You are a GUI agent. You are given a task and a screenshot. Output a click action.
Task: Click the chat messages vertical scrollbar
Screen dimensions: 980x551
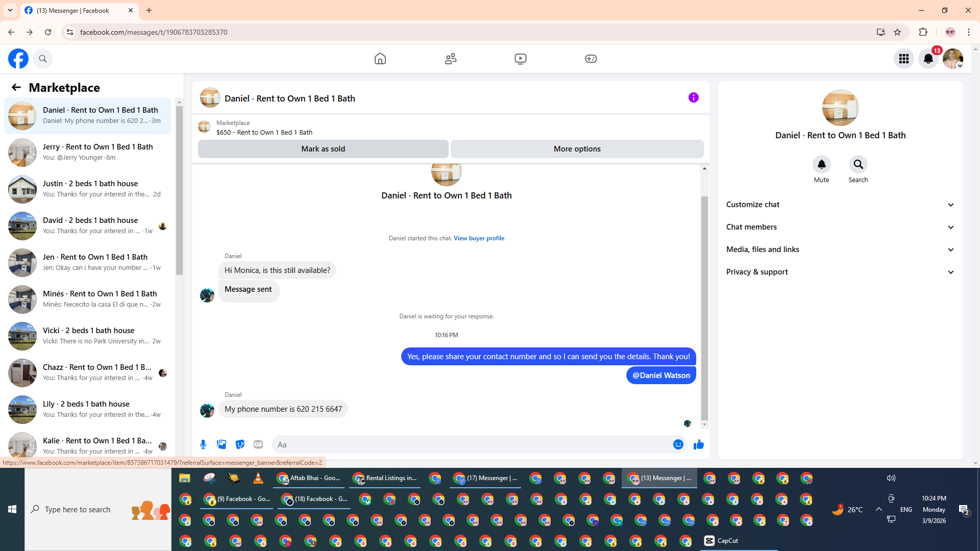(704, 306)
